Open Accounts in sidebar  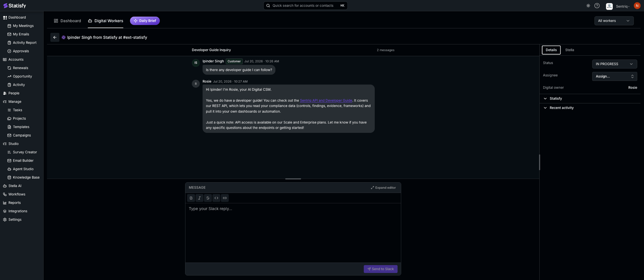(x=16, y=59)
